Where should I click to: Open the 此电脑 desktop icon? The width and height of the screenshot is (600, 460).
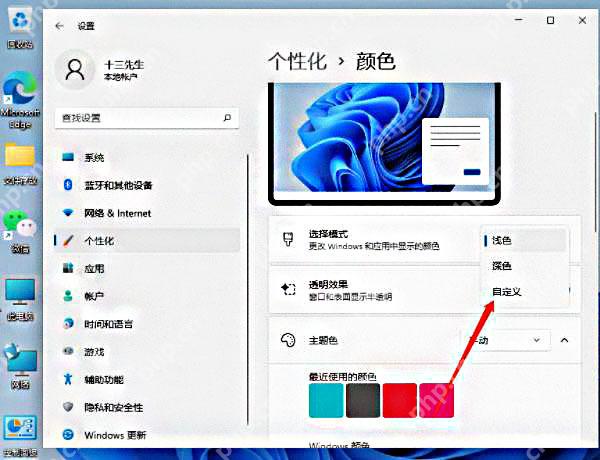click(x=20, y=300)
